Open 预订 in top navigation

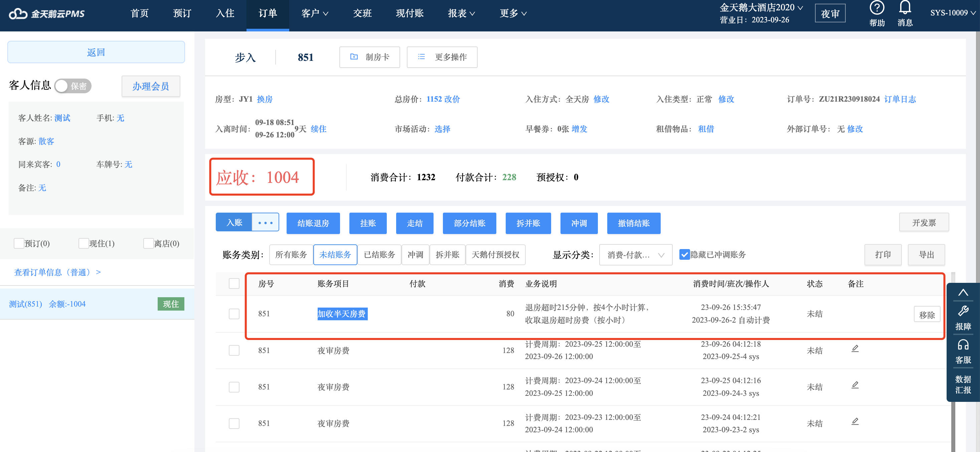(182, 14)
